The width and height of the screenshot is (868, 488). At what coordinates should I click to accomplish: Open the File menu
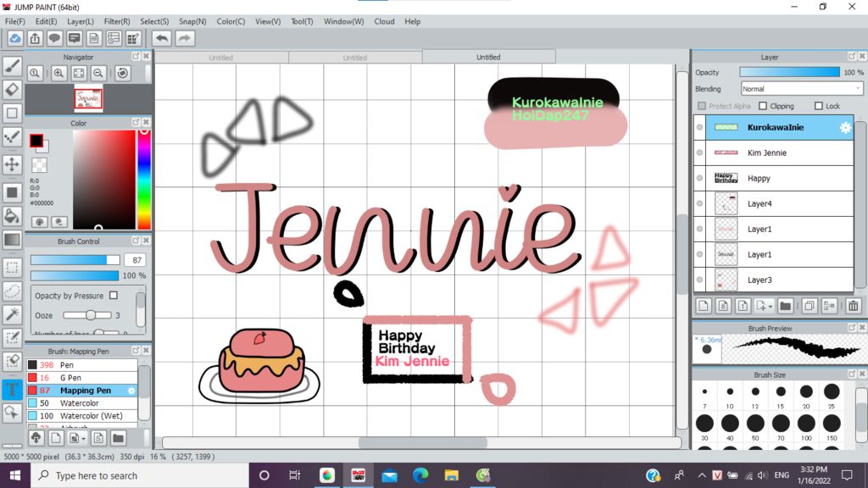click(x=15, y=21)
